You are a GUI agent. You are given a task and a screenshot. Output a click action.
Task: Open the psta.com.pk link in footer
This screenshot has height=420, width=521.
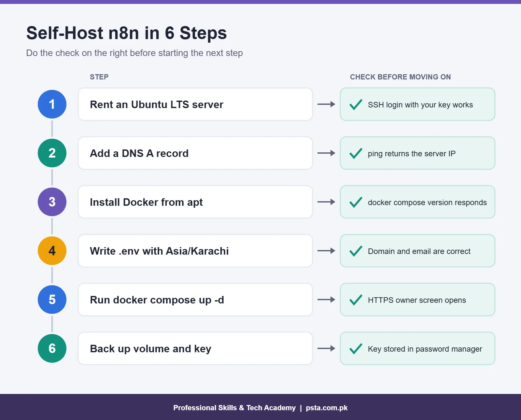(327, 408)
